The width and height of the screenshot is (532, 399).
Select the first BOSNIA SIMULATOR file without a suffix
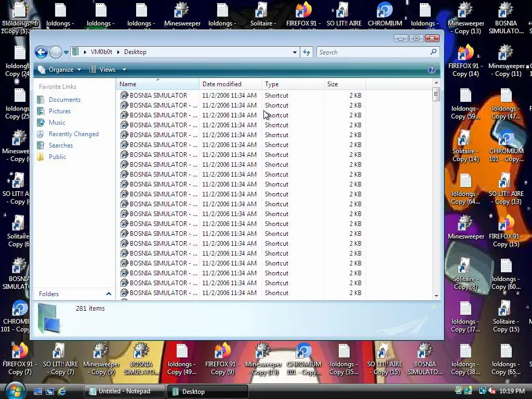(158, 96)
